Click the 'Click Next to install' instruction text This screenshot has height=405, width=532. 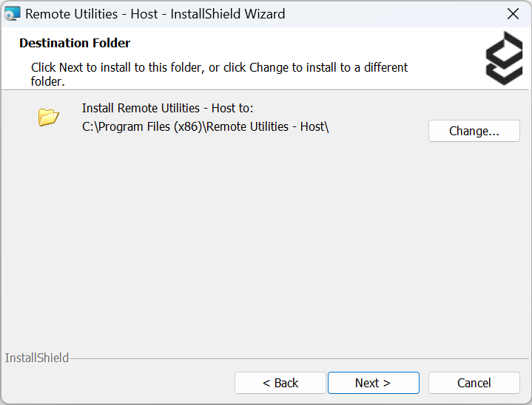click(219, 67)
